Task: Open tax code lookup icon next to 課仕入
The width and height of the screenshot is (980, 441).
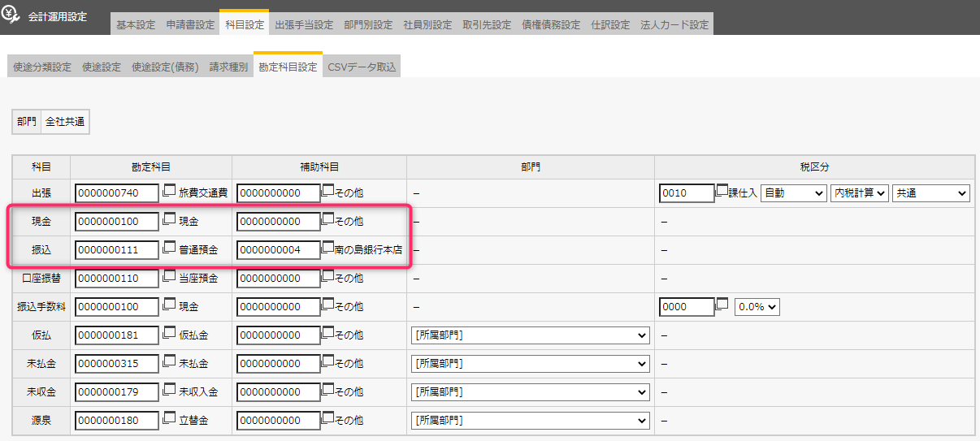Action: [x=722, y=192]
